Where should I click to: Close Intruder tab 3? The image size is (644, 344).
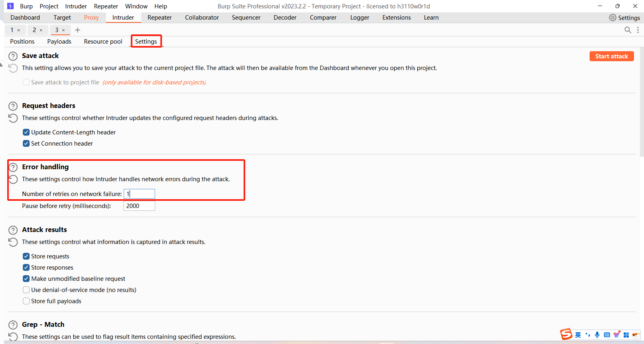pos(64,30)
